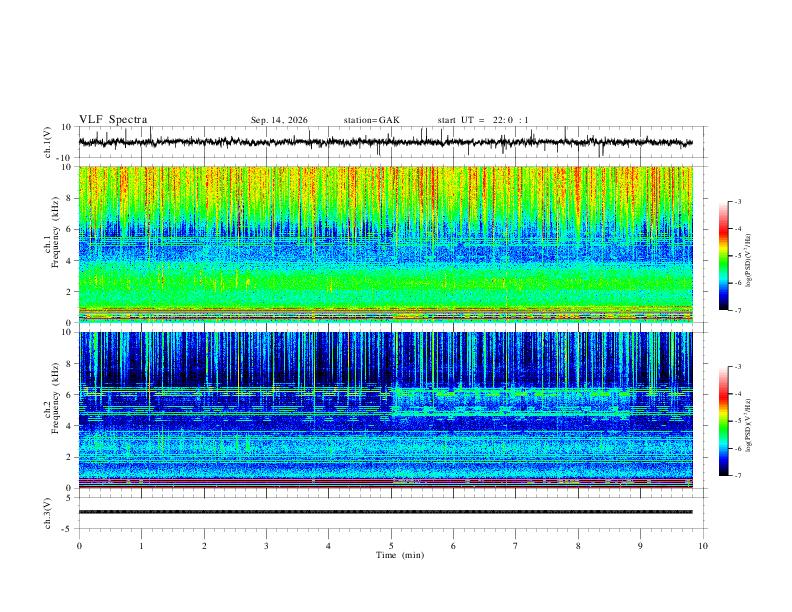792x612 pixels.
Task: Click the VLF Spectra title text
Action: [x=113, y=120]
